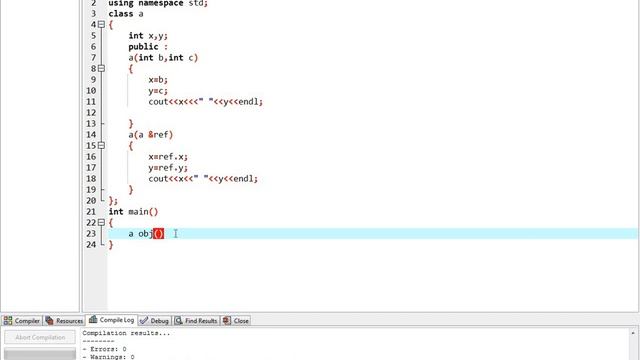640x360 pixels.
Task: Click on 'public :' keyword line
Action: click(148, 47)
